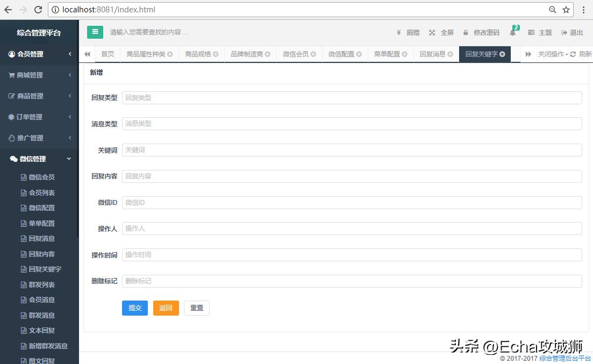Click the 刷新 refresh icon

(x=574, y=54)
